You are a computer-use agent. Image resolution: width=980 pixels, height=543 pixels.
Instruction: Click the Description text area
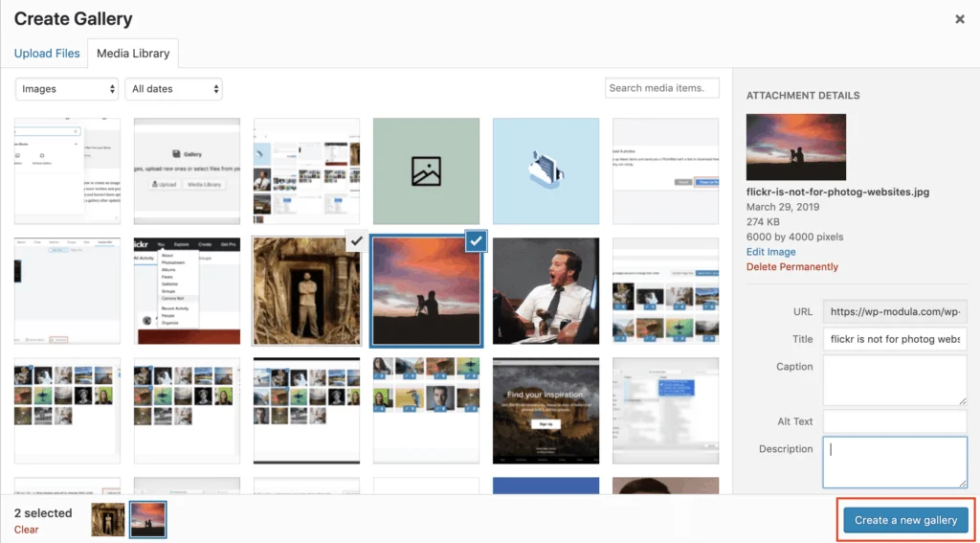(895, 463)
